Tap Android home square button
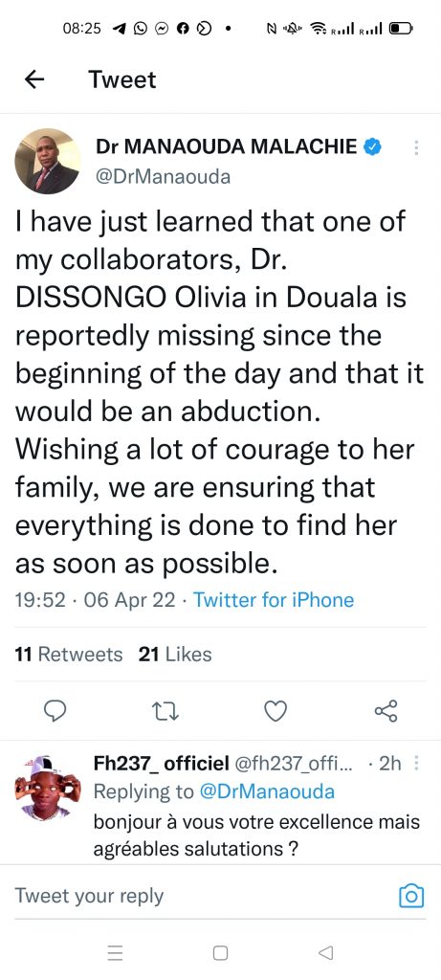 [220, 952]
